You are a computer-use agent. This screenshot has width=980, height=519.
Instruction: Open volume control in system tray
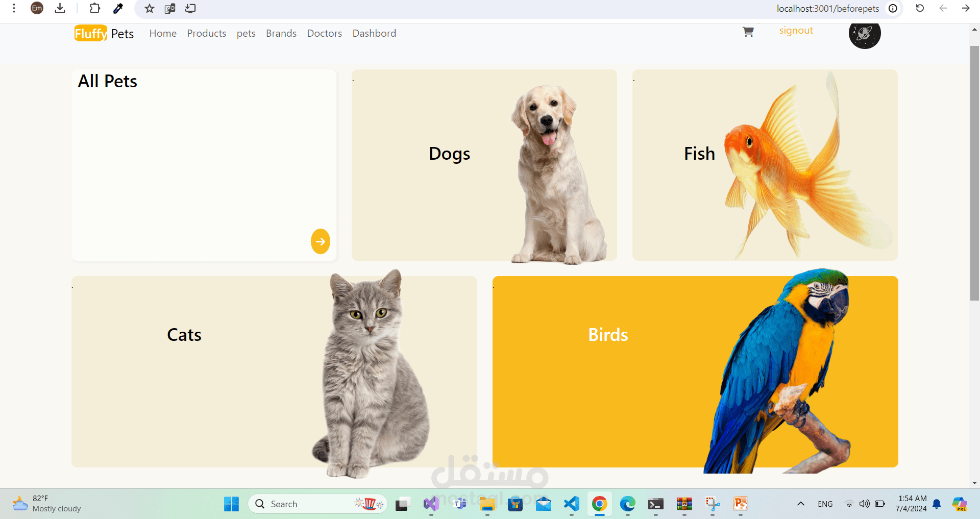pos(864,504)
